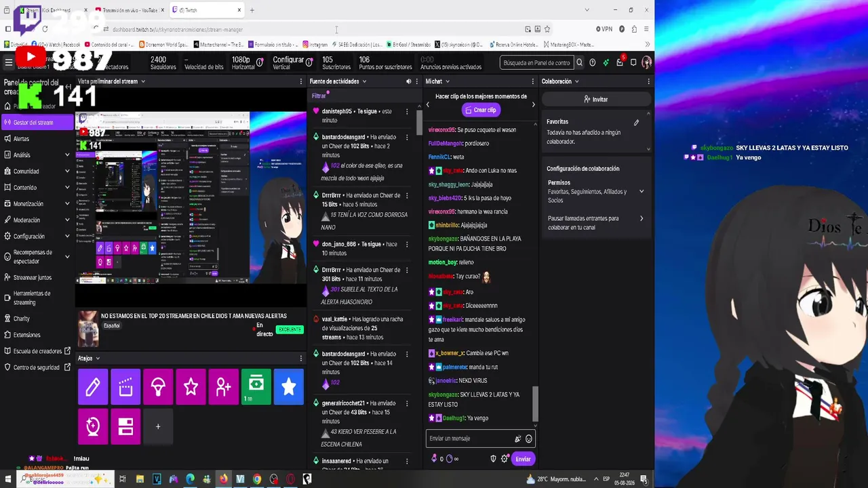Add a new quick action with plus tile
Viewport: 868px width, 488px height.
(158, 426)
